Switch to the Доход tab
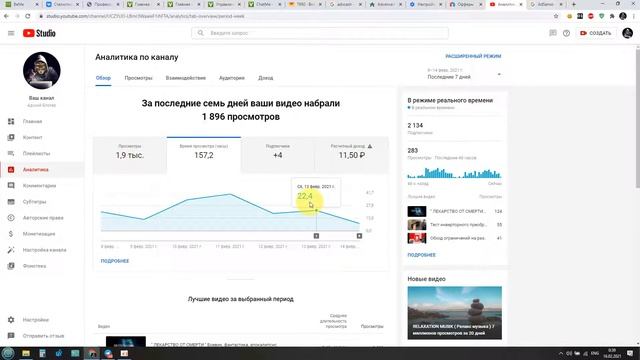 266,78
